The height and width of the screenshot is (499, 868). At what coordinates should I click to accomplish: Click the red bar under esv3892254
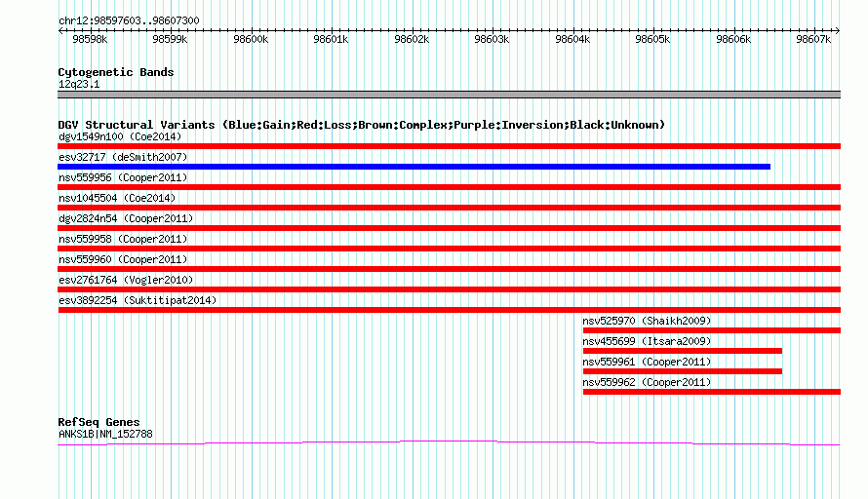(449, 310)
